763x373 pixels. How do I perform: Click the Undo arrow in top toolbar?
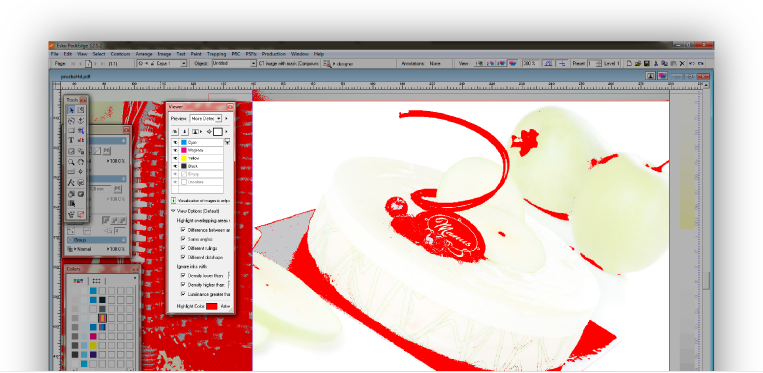[691, 63]
